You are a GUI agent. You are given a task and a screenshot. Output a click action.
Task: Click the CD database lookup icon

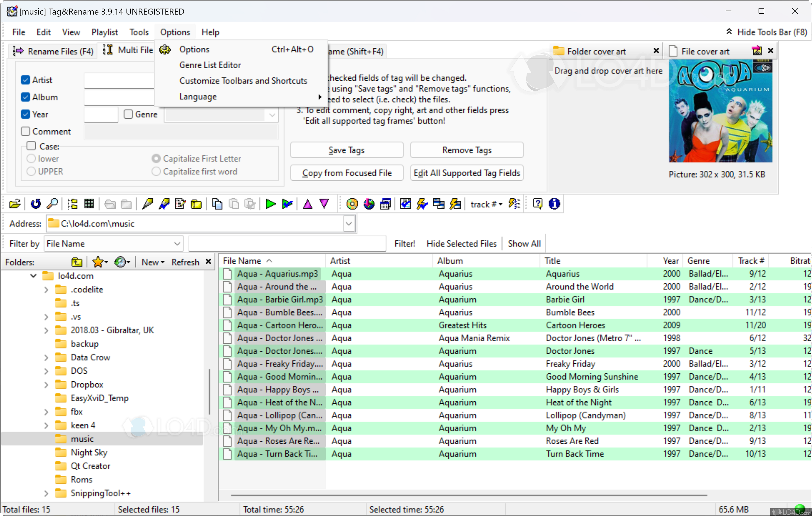[x=352, y=204]
